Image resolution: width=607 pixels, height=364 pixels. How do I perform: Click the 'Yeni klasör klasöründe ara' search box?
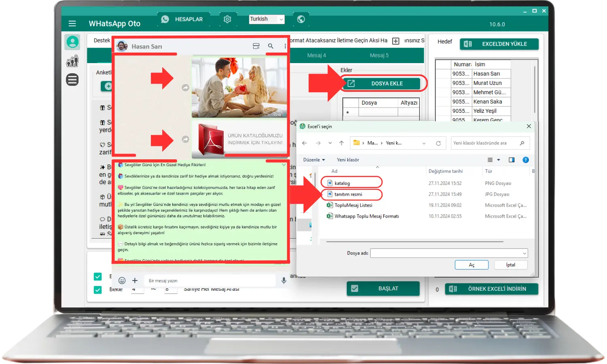(x=490, y=143)
